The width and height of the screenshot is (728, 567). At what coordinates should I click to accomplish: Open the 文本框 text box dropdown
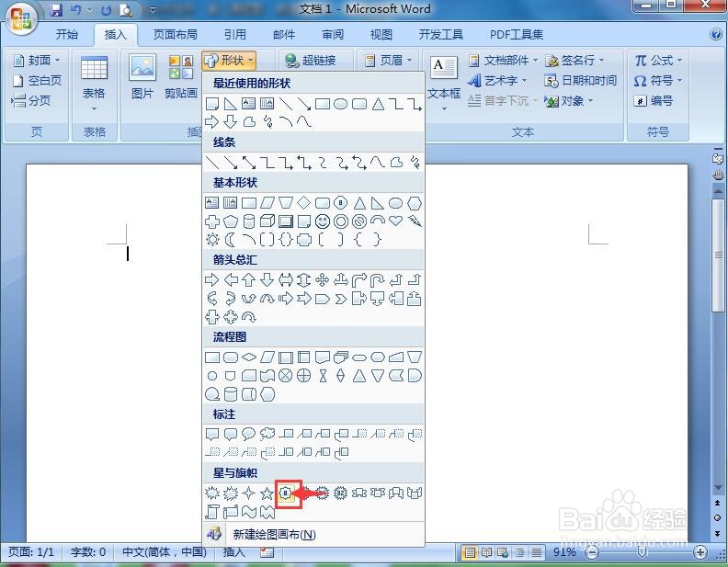[443, 84]
